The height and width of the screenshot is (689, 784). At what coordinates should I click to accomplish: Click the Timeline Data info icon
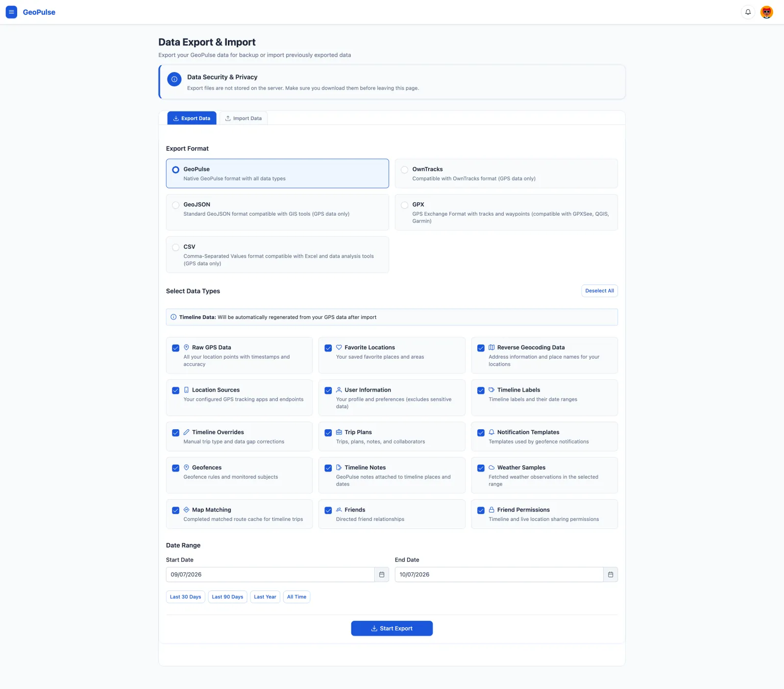pyautogui.click(x=173, y=317)
